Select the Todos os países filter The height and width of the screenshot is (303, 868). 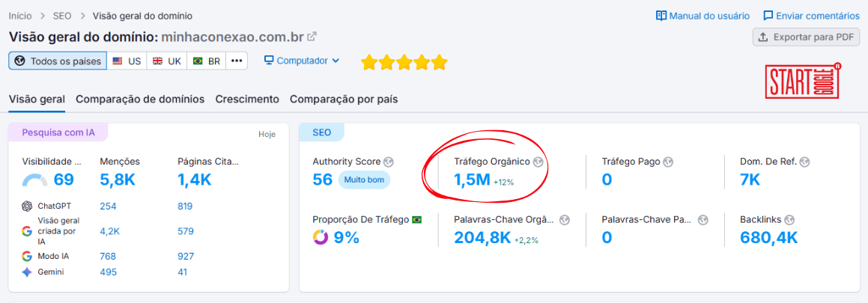[x=58, y=61]
